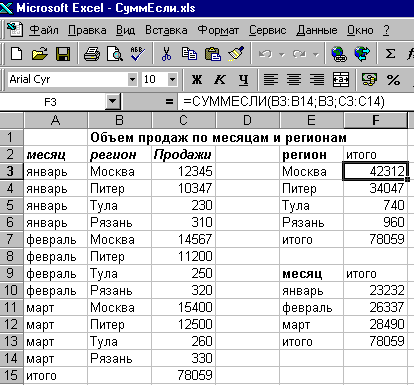Redo the last undone action
The image size is (414, 385).
pos(299,54)
